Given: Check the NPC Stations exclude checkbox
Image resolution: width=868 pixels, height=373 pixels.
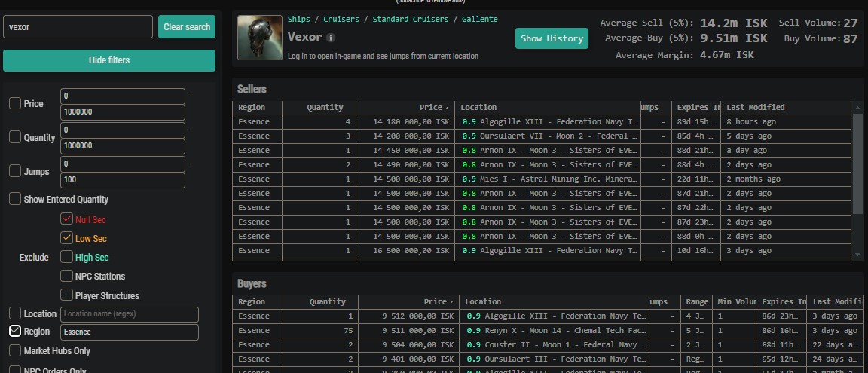Looking at the screenshot, I should pos(66,276).
